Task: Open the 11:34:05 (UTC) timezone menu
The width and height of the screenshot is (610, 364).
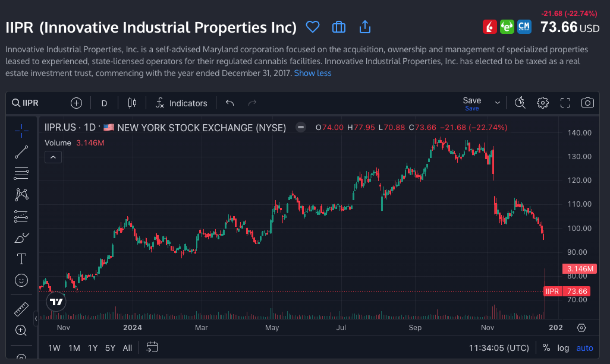Action: pos(499,348)
